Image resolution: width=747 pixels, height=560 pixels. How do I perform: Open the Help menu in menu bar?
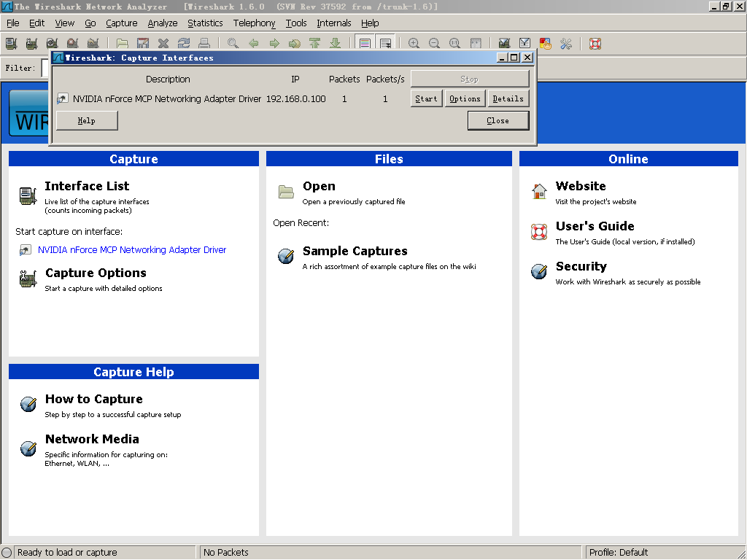[x=370, y=23]
